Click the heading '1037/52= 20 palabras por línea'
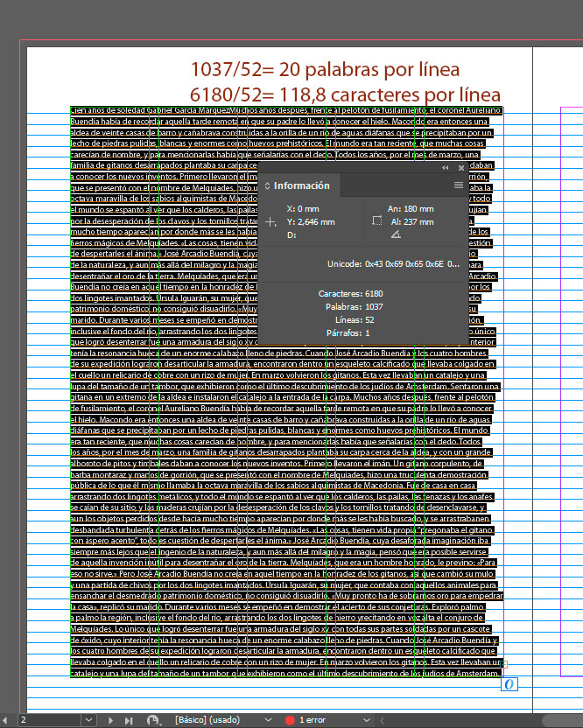Image resolution: width=583 pixels, height=728 pixels. click(325, 69)
